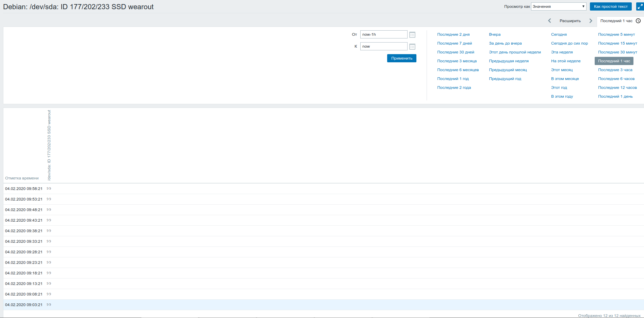
Task: Click the timestamp 04.02.2020 09:38:21
Action: pos(24,231)
